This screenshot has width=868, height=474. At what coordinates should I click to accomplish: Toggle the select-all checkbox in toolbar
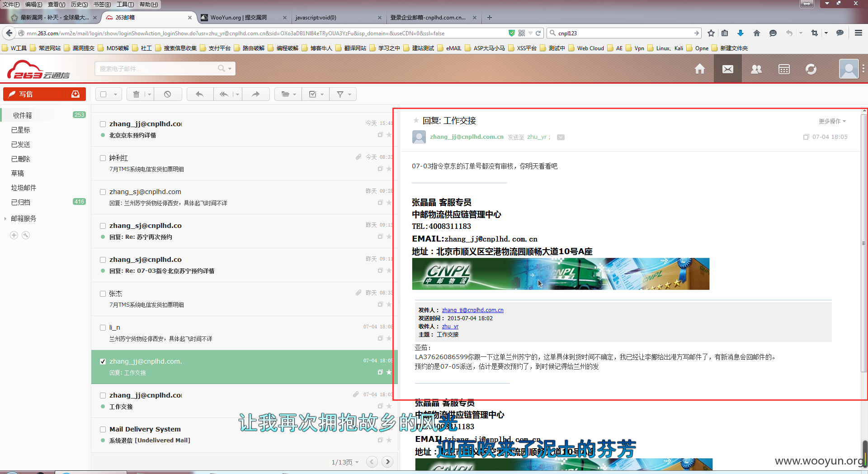tap(104, 94)
